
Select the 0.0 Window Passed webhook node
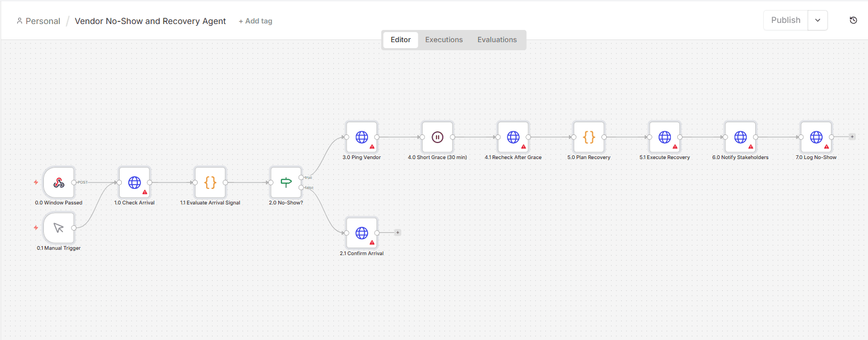pos(59,183)
